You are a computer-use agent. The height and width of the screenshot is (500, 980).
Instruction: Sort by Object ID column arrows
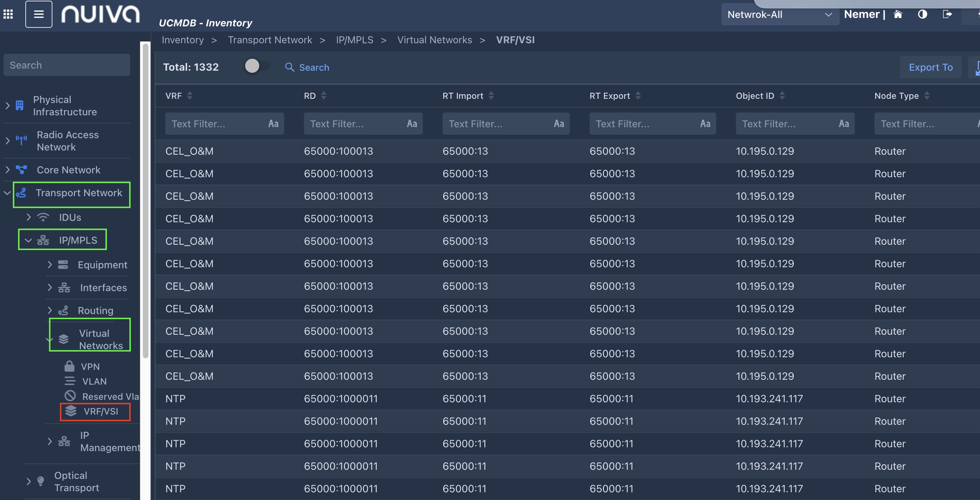point(782,96)
